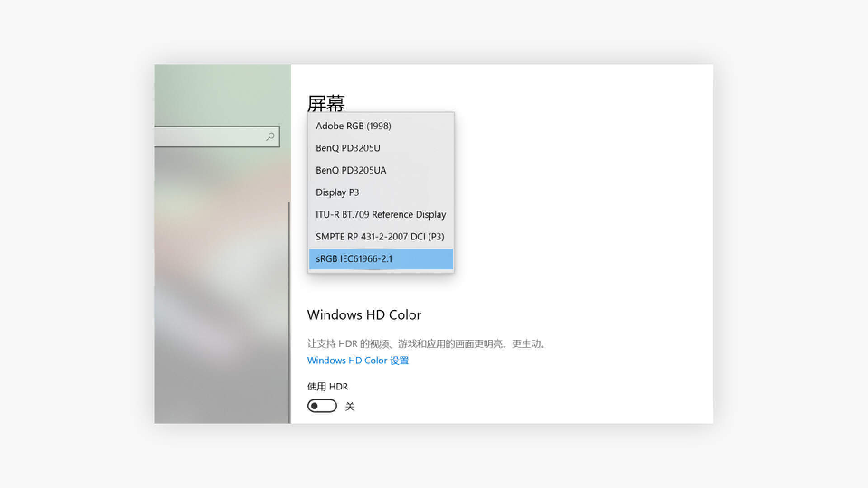The height and width of the screenshot is (488, 868).
Task: Click the blurred sidebar area below search
Action: tap(222, 285)
